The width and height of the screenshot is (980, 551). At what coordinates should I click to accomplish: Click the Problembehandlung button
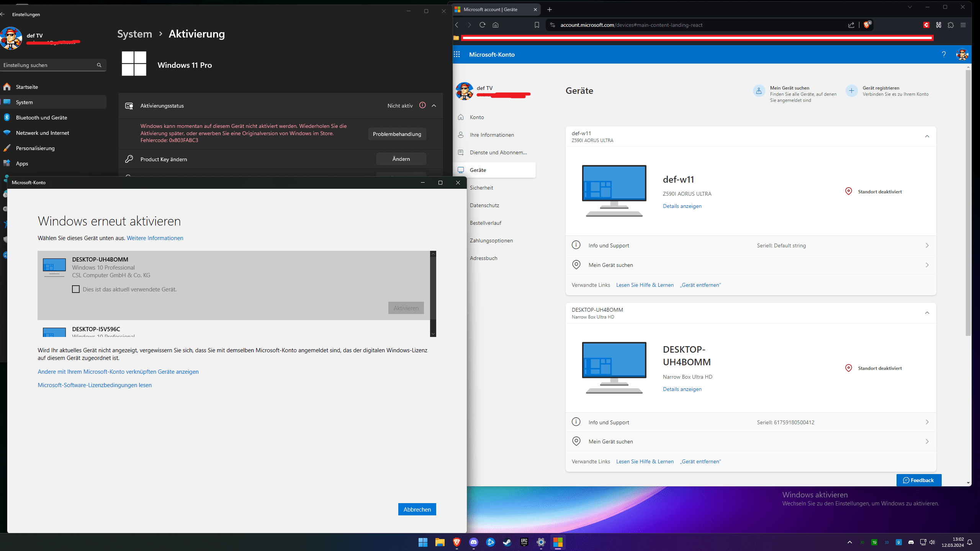[397, 134]
